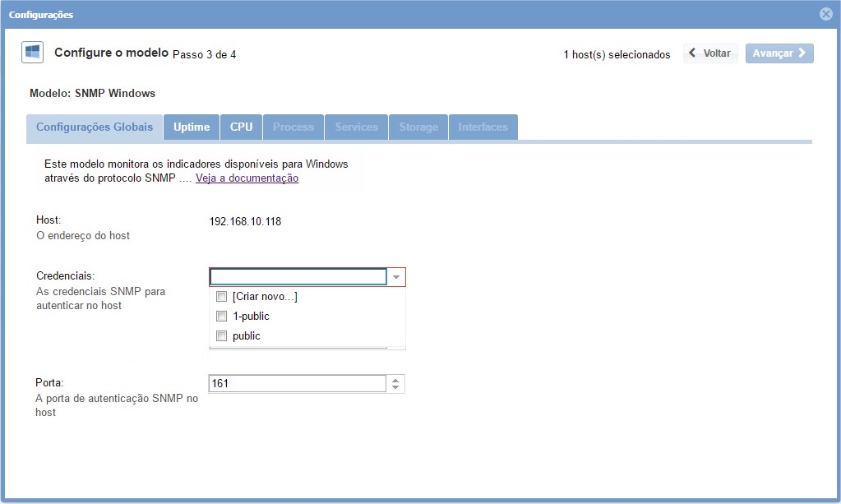Switch to the Uptime tab
841x504 pixels.
[192, 127]
